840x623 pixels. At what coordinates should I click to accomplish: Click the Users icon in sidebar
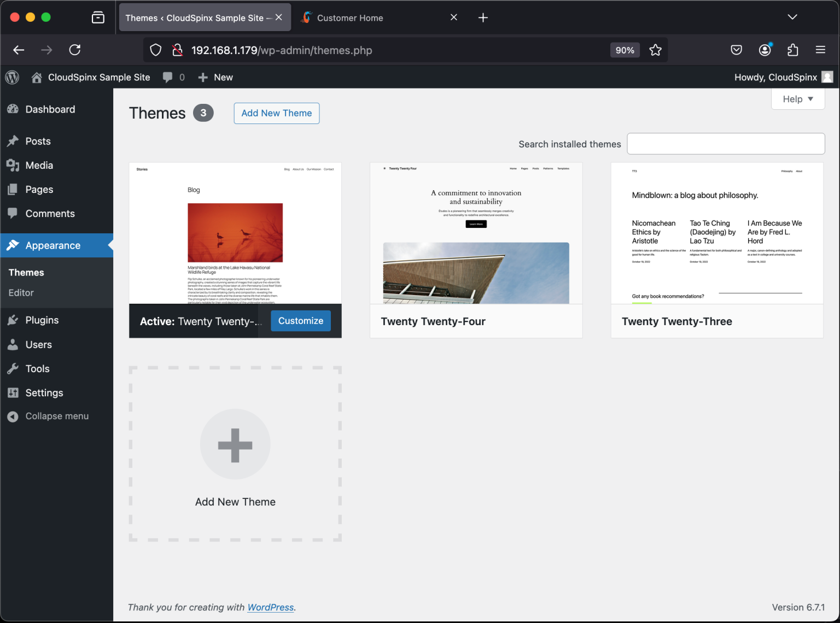[x=13, y=344]
